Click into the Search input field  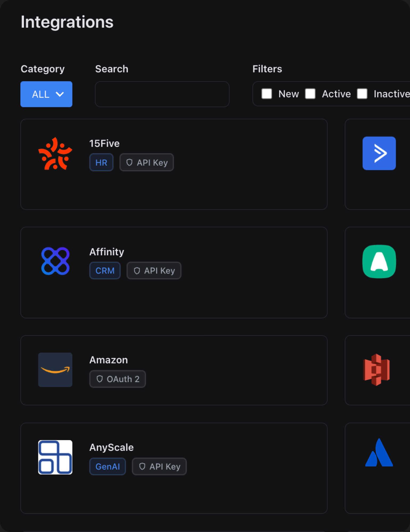pos(162,94)
